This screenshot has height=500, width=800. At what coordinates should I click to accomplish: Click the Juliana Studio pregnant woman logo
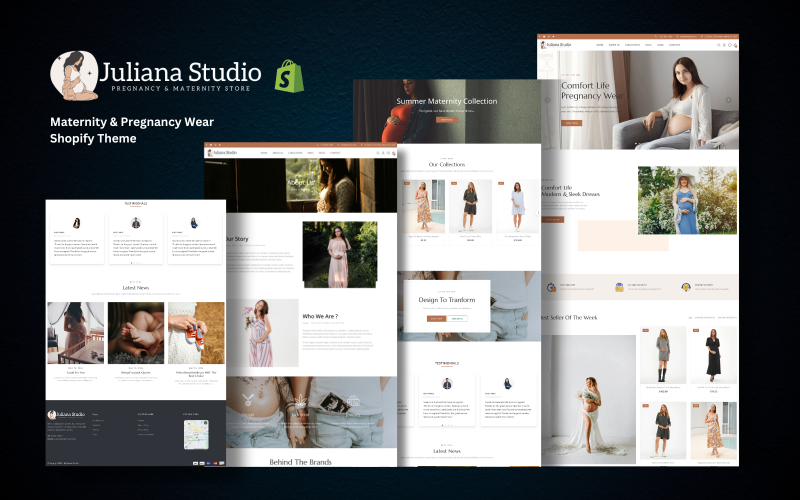[x=74, y=76]
